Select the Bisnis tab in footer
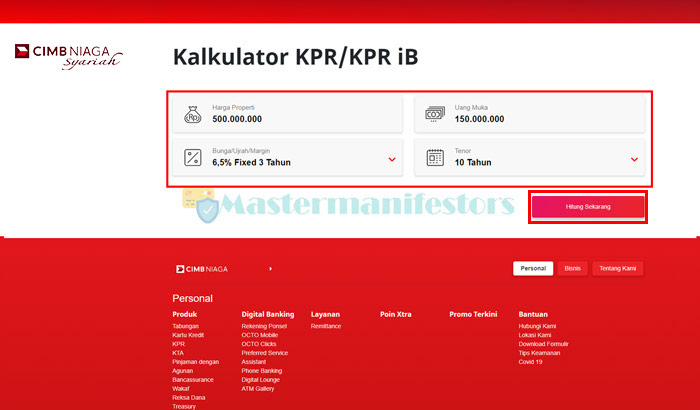 572,268
